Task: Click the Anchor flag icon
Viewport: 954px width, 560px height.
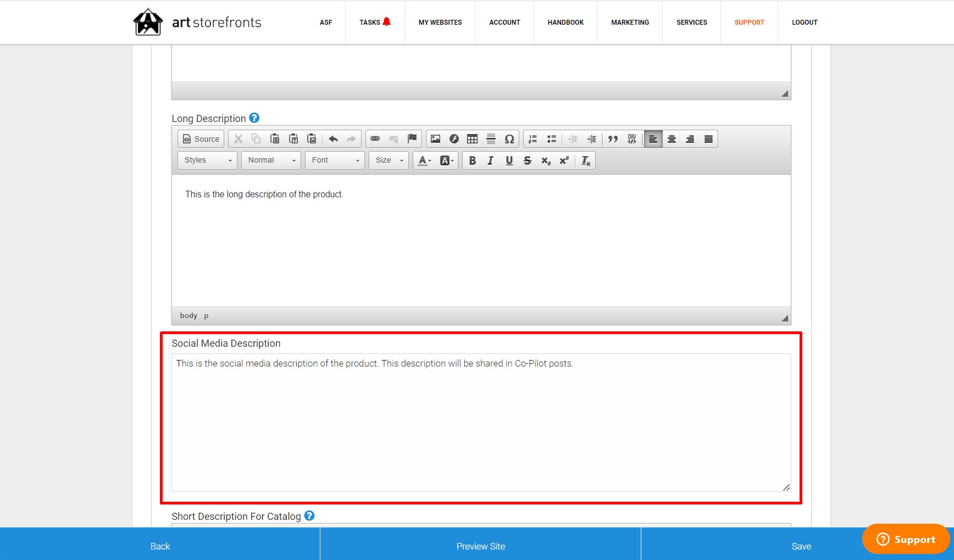Action: (412, 139)
